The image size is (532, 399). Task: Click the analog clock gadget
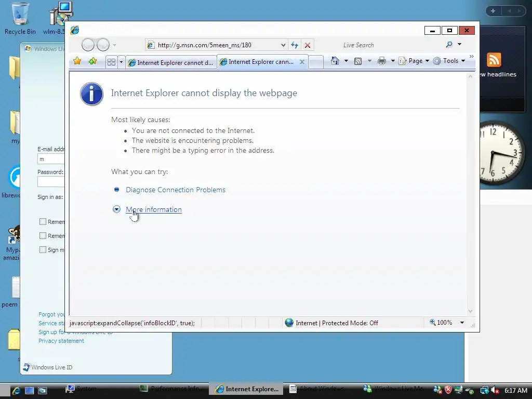tap(502, 153)
